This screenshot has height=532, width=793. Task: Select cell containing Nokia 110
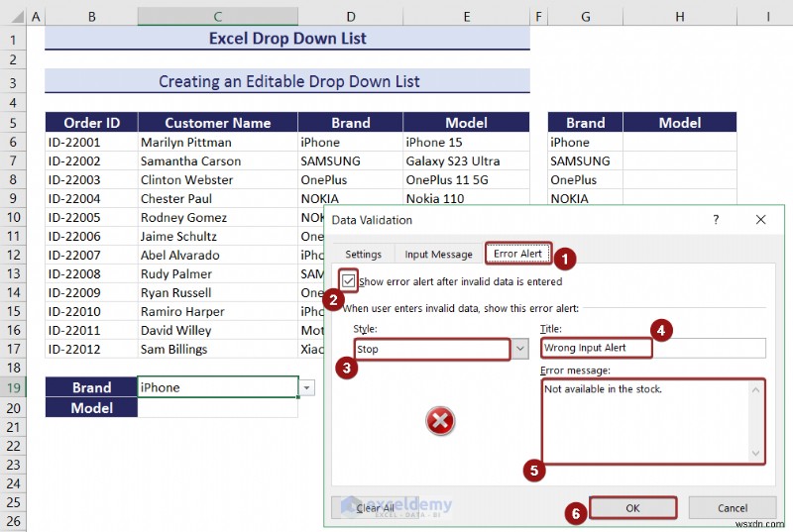tap(466, 198)
